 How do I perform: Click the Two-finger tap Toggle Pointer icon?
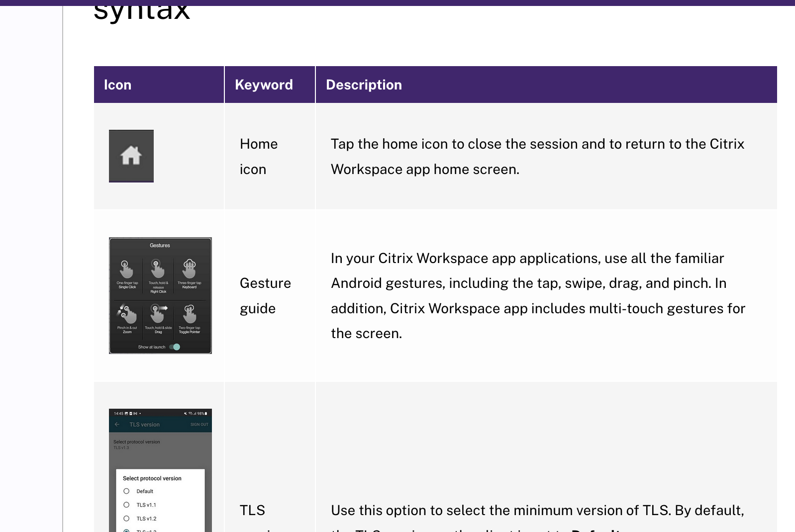click(x=190, y=314)
